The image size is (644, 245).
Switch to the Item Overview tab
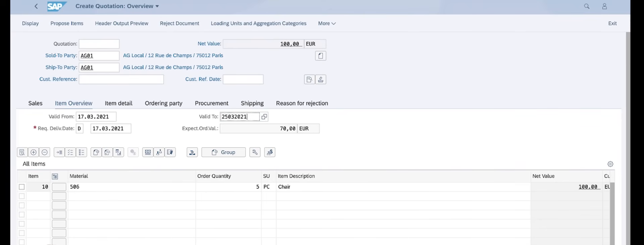point(73,103)
